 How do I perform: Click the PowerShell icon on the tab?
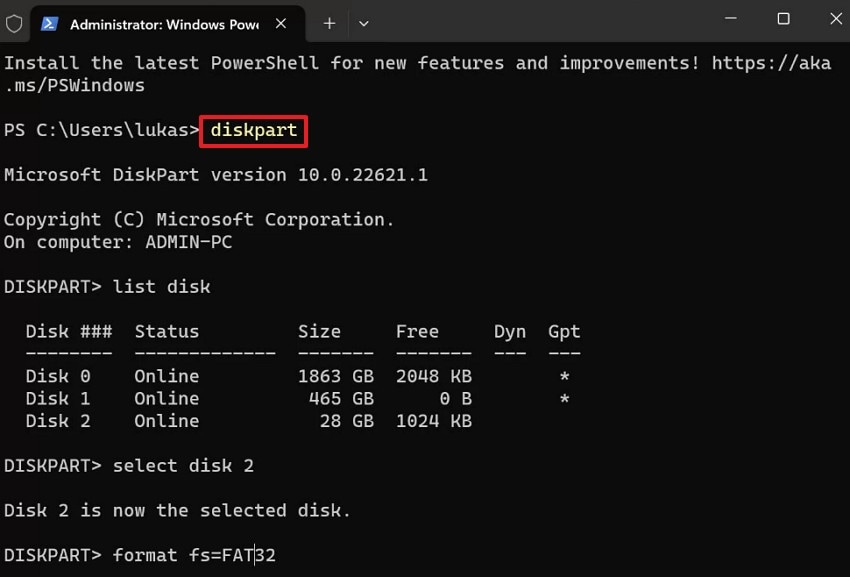pos(50,23)
